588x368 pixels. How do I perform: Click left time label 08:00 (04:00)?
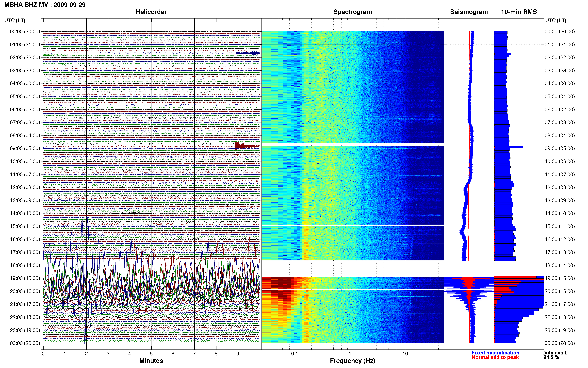click(25, 135)
